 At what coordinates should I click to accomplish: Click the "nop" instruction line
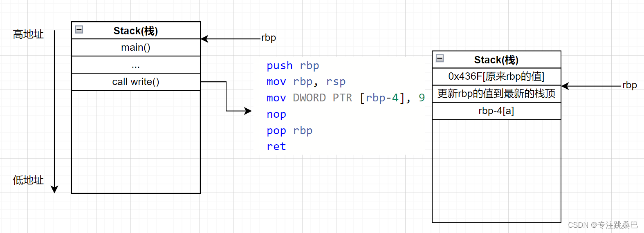[276, 114]
